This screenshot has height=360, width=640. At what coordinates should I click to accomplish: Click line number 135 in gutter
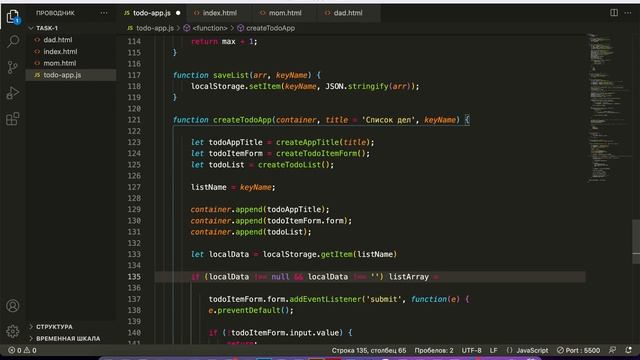[x=134, y=277]
